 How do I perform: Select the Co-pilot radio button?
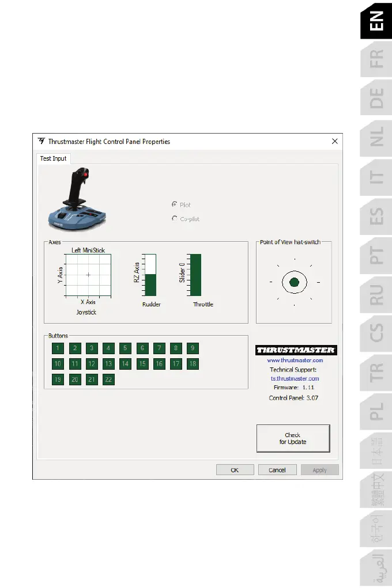point(175,219)
